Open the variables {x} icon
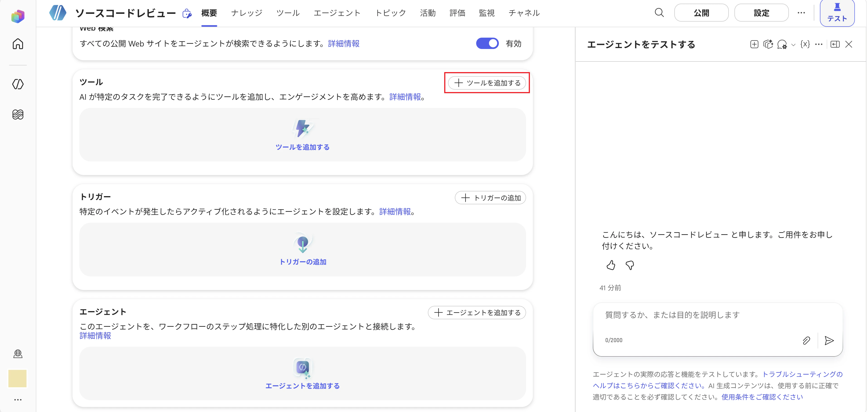The height and width of the screenshot is (412, 868). pyautogui.click(x=805, y=44)
